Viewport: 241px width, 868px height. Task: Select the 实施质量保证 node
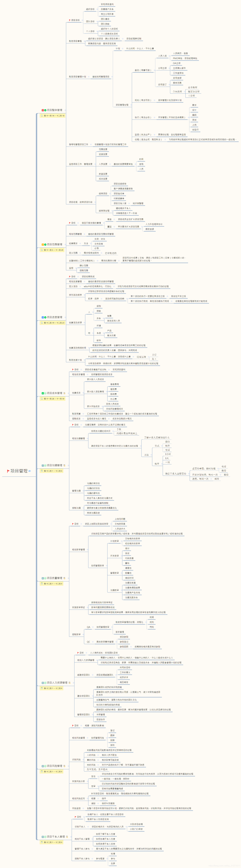[x=78, y=608]
